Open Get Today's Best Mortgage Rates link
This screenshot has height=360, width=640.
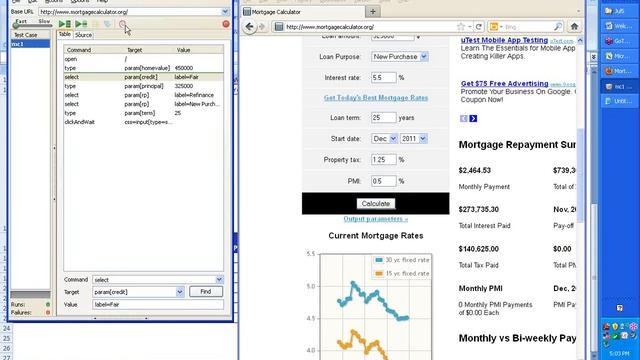[x=376, y=98]
